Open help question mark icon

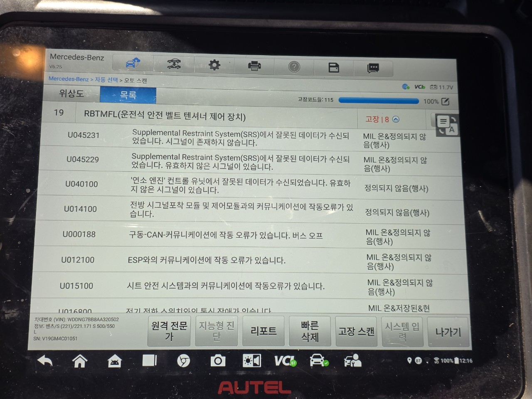pos(294,66)
